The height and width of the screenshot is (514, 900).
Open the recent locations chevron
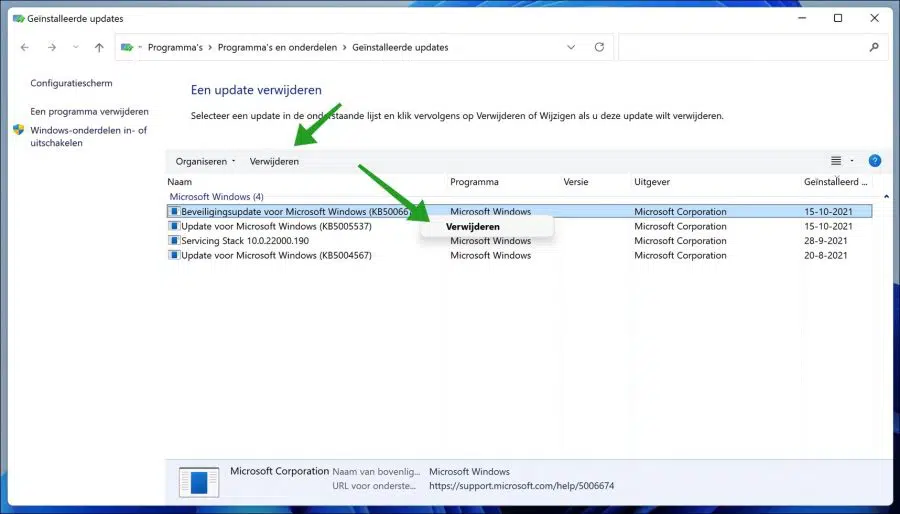(x=75, y=48)
